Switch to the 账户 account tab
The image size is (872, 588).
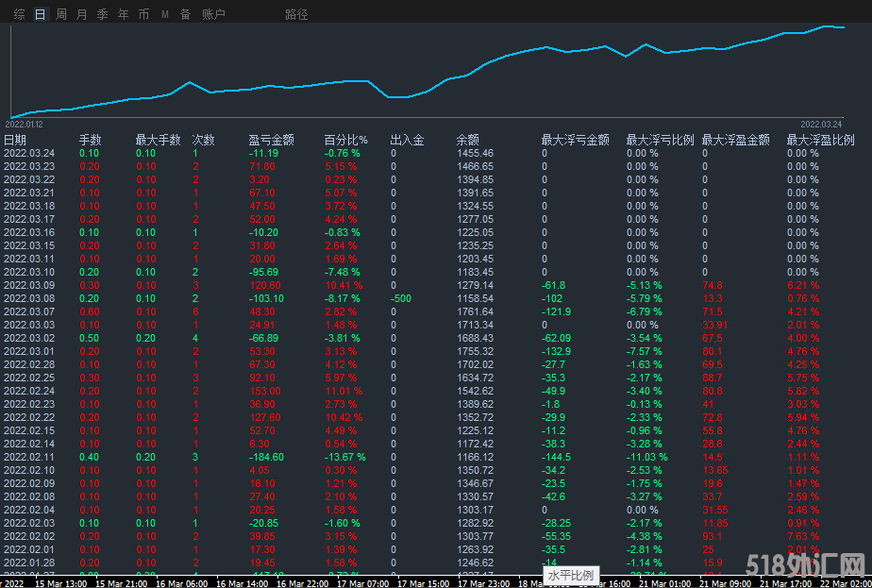(x=213, y=14)
